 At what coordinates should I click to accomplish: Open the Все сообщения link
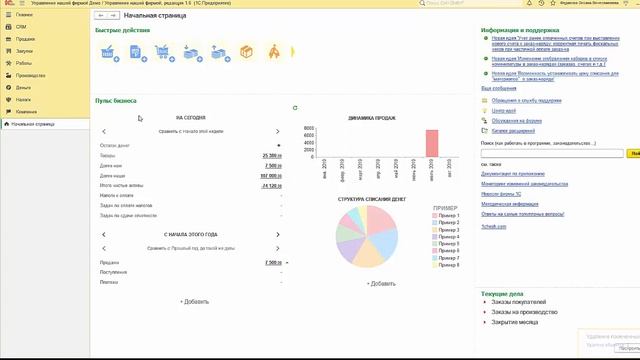[x=498, y=88]
